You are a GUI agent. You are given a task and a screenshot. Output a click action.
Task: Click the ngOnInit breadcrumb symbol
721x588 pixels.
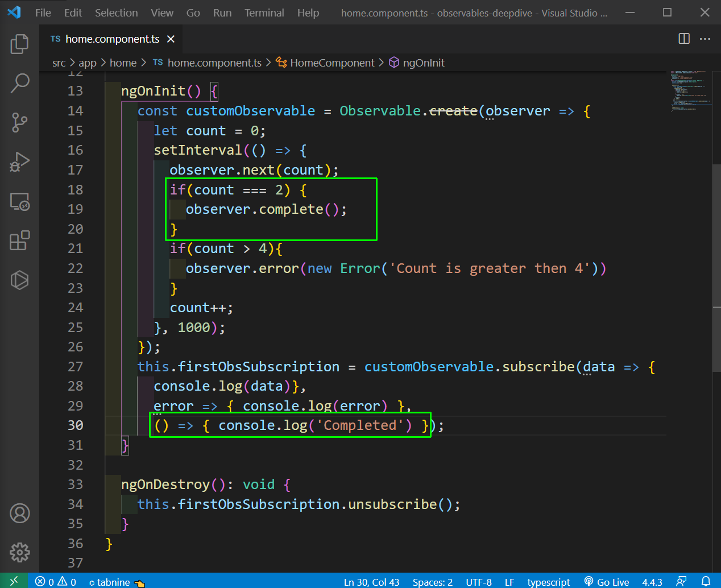tap(417, 63)
